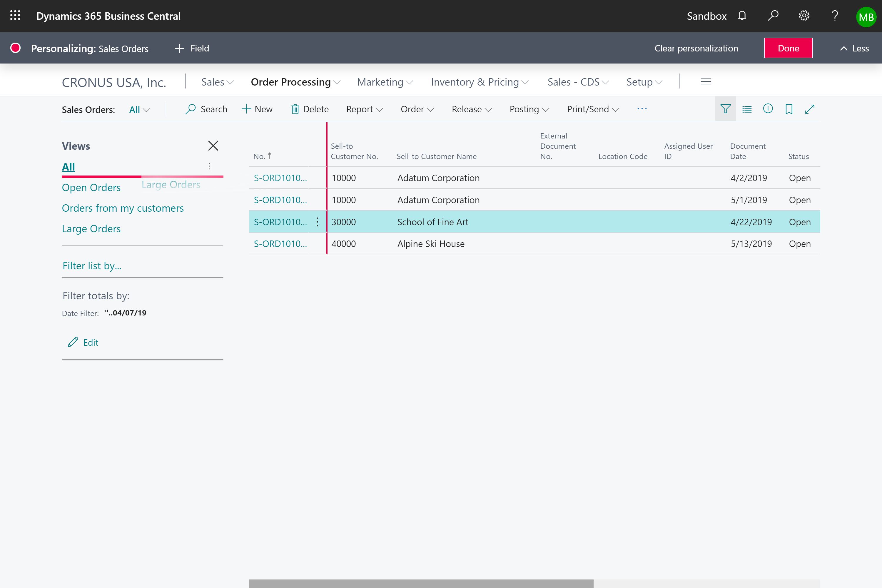Select the Large Orders view

[91, 228]
